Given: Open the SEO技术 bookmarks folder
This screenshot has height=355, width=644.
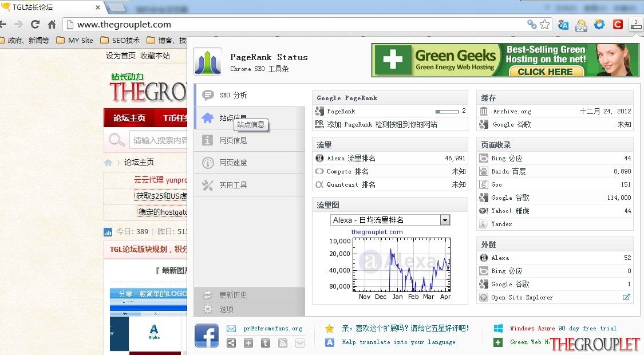Looking at the screenshot, I should tap(120, 40).
